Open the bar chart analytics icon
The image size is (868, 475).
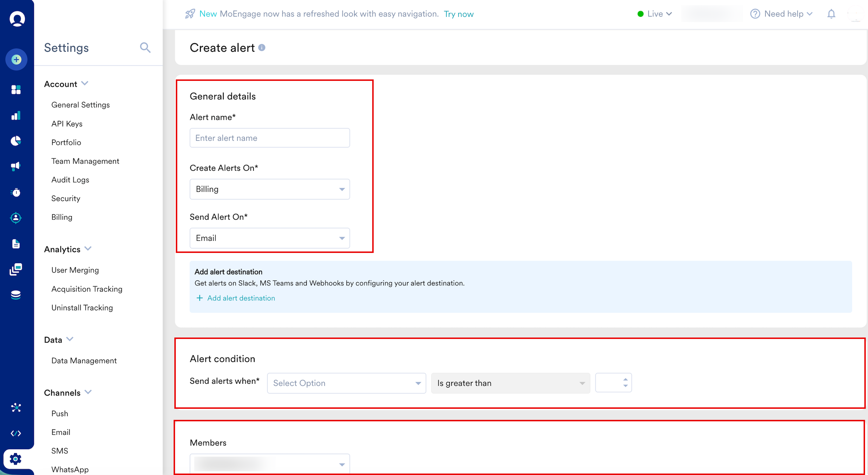tap(16, 116)
